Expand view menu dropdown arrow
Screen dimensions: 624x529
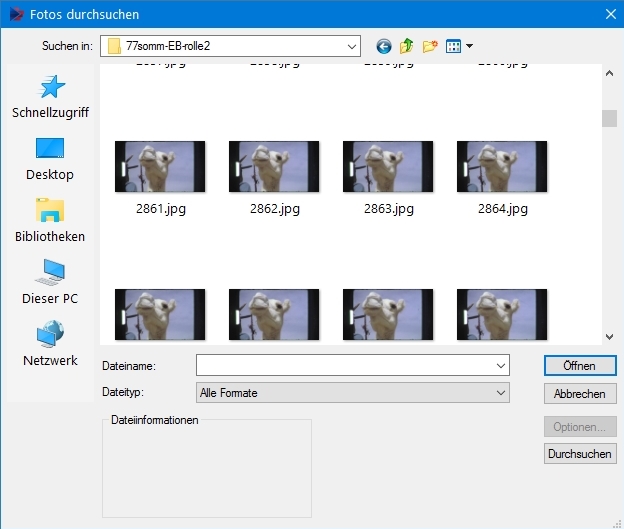[470, 46]
